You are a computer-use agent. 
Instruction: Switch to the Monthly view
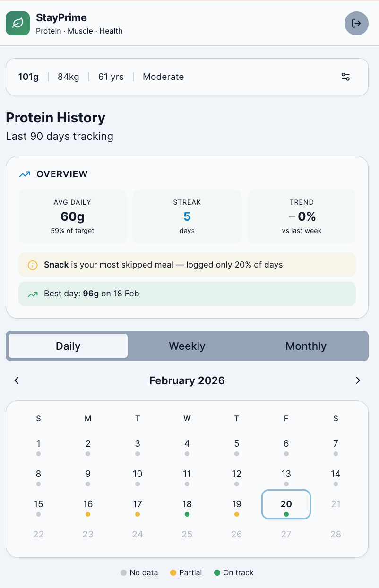click(306, 346)
